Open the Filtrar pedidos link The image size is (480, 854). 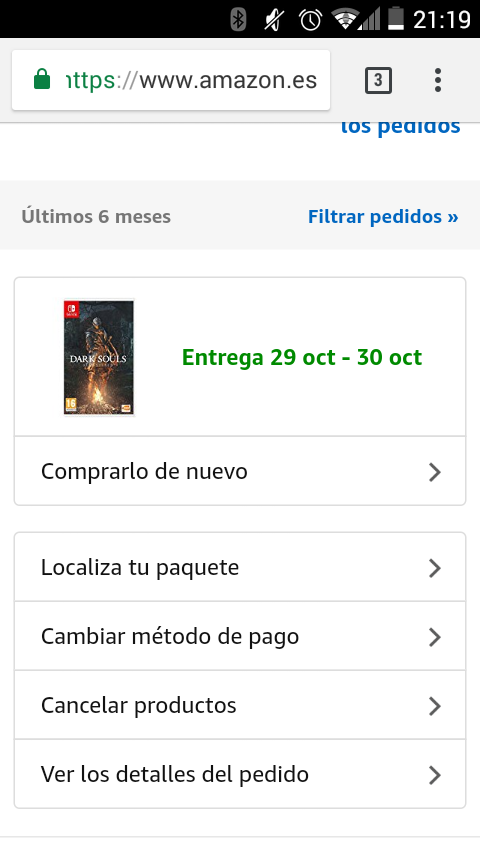(383, 216)
